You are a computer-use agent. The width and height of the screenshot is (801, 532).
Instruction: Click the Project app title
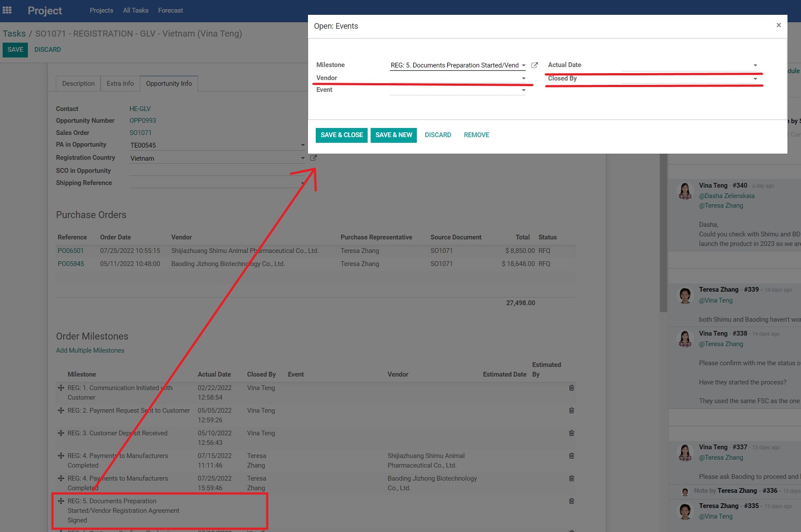45,10
